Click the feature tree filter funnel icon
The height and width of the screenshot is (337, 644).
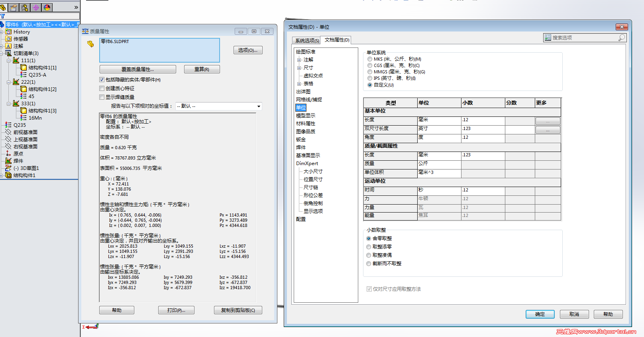coord(2,16)
